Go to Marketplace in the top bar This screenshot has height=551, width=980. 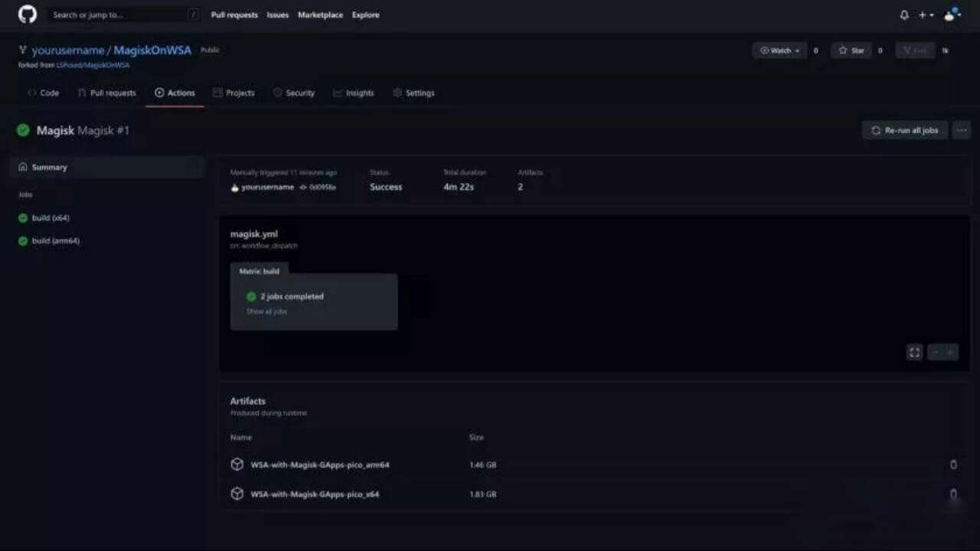coord(321,15)
